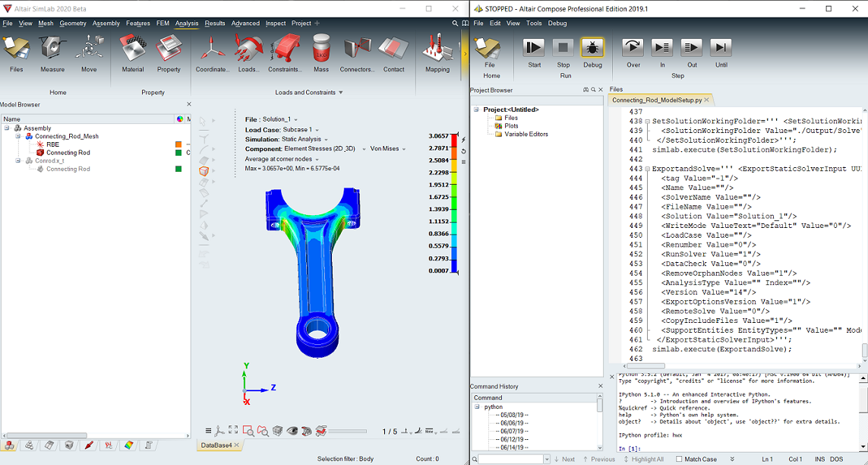The height and width of the screenshot is (465, 868).
Task: Enable the Match Case checkbox
Action: [680, 459]
